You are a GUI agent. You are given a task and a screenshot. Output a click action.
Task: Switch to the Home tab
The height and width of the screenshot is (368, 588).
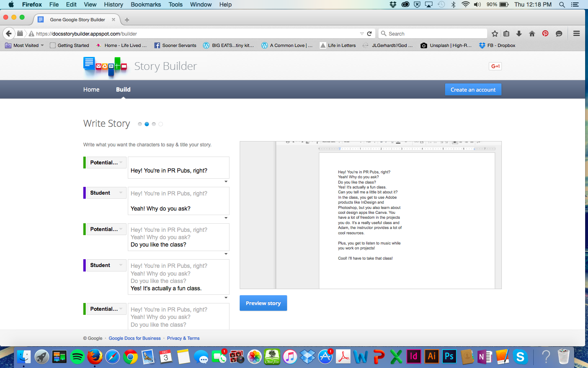click(x=91, y=90)
